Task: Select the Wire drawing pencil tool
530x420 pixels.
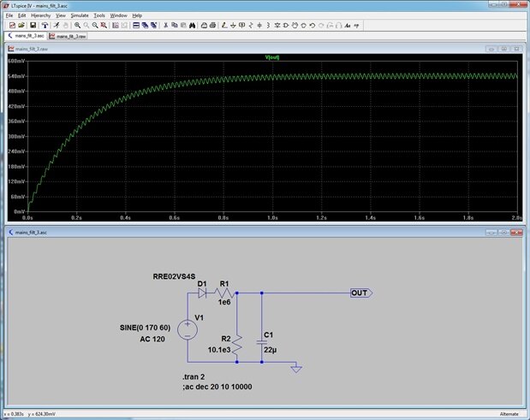Action: (x=224, y=26)
